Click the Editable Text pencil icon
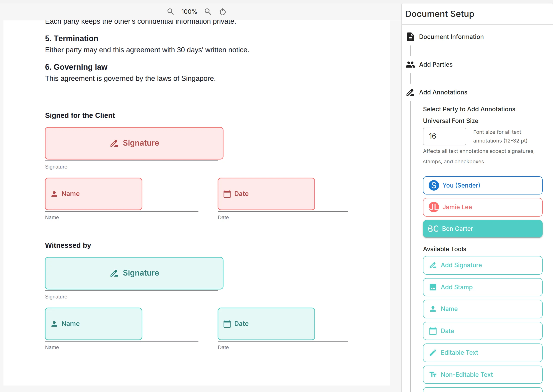This screenshot has width=553, height=392. [433, 353]
